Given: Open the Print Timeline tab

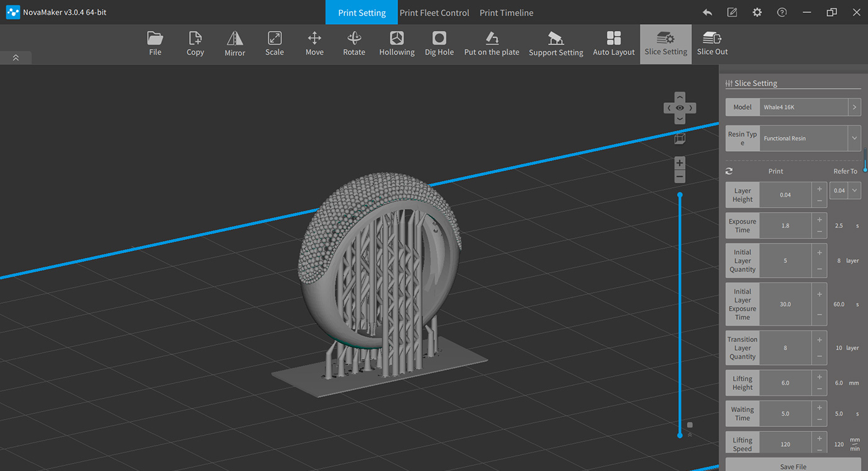Looking at the screenshot, I should click(x=507, y=12).
